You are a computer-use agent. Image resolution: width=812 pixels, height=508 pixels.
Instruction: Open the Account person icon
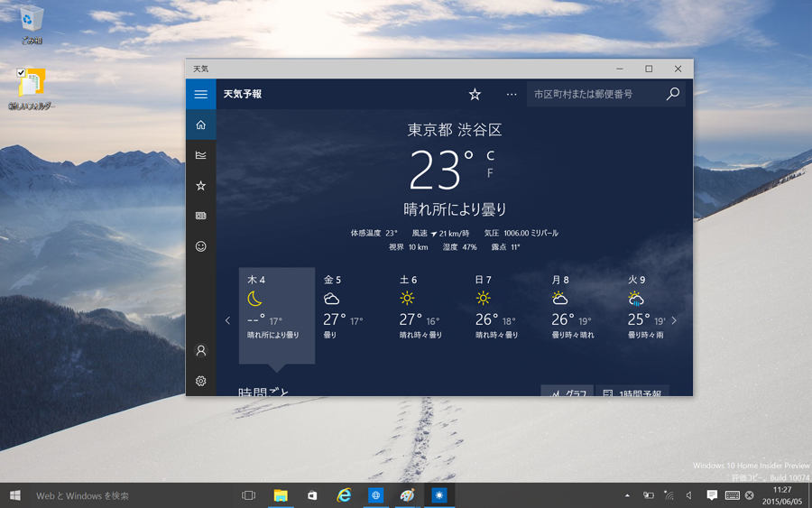pyautogui.click(x=201, y=351)
